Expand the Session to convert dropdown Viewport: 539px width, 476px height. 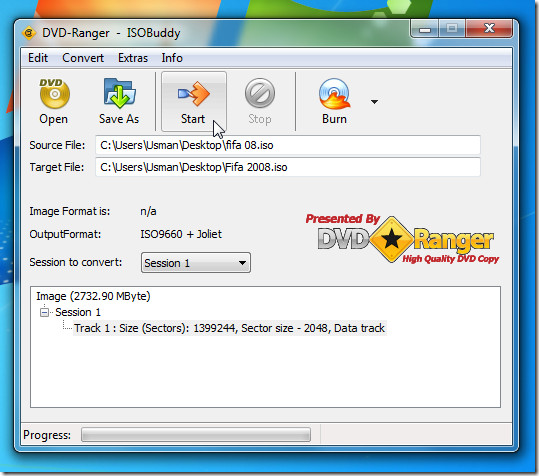[196, 263]
